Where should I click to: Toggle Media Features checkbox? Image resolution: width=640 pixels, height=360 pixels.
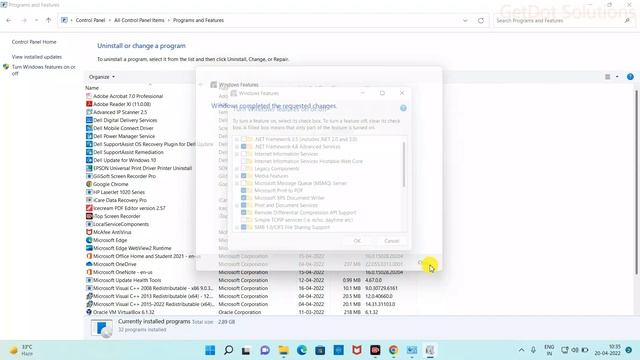pyautogui.click(x=244, y=176)
